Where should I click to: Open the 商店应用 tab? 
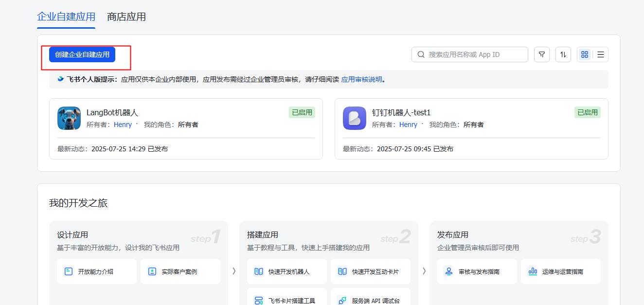(126, 17)
